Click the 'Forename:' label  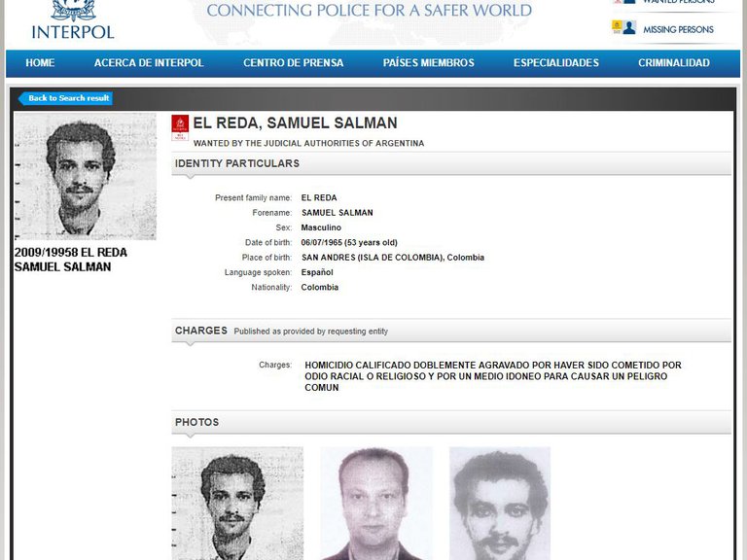(271, 213)
